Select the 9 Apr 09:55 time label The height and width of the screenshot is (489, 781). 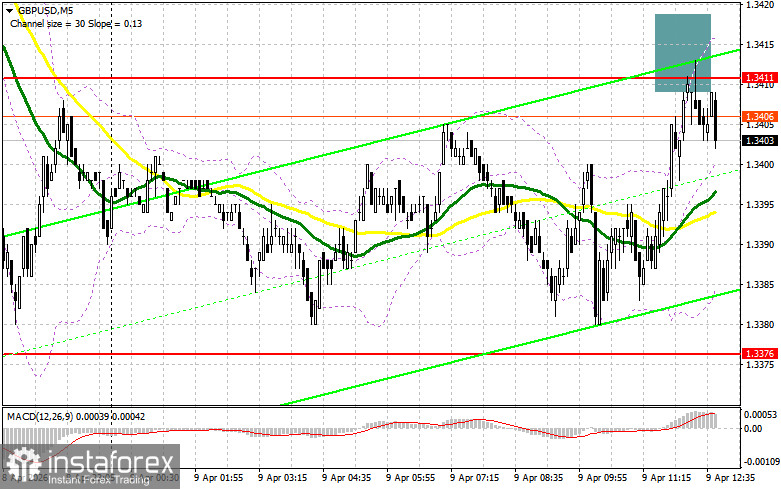point(602,477)
